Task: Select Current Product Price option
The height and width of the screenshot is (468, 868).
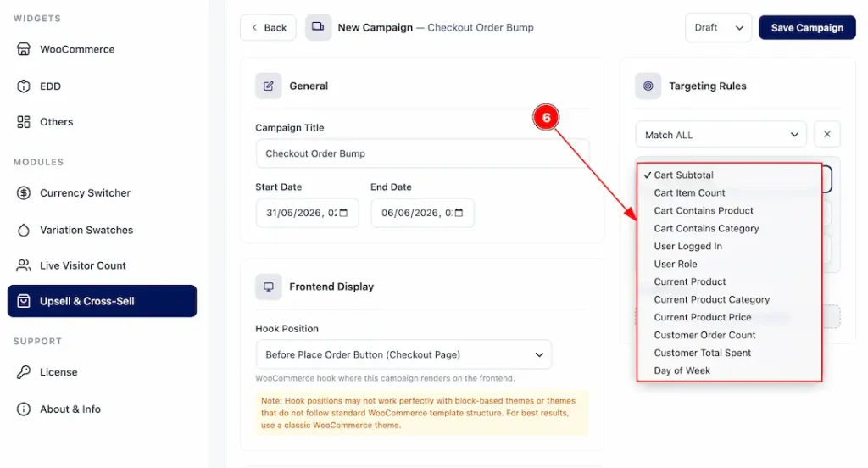Action: 730,317
